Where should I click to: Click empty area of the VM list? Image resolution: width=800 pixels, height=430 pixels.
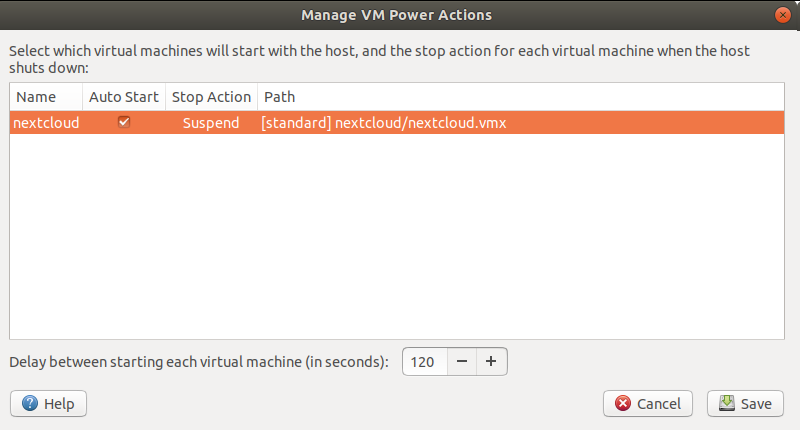[x=396, y=236]
